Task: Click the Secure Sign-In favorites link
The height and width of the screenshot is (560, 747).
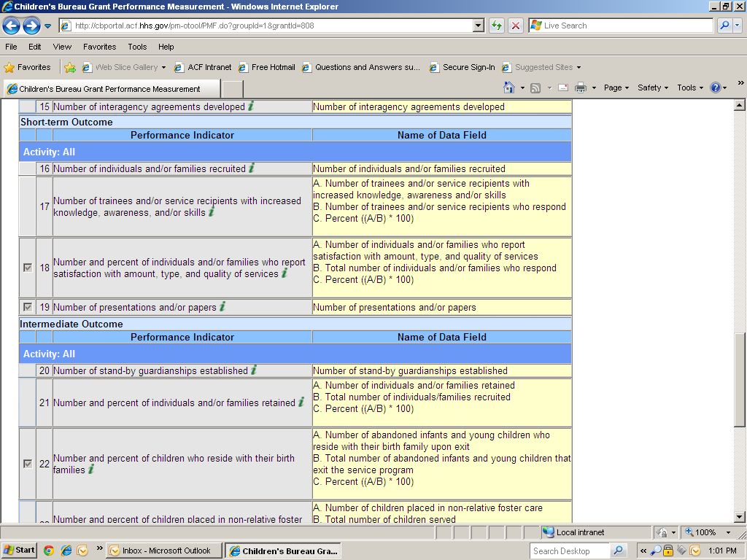Action: coord(462,67)
